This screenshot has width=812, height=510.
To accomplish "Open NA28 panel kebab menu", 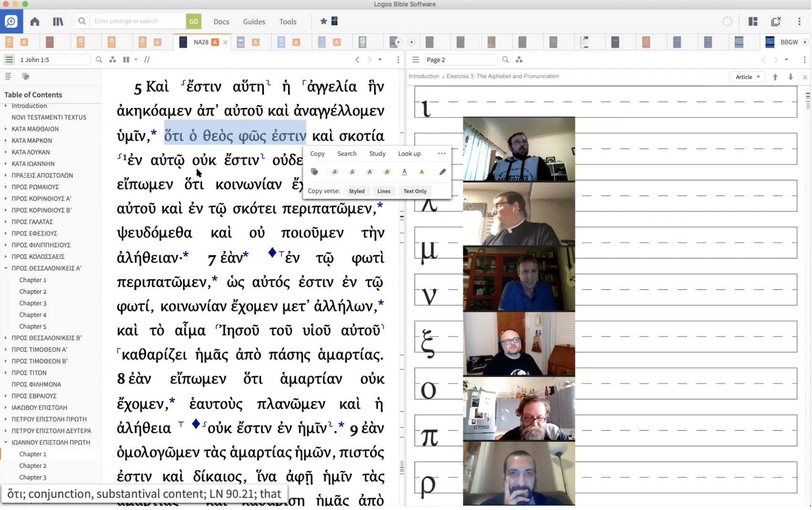I will click(x=398, y=60).
